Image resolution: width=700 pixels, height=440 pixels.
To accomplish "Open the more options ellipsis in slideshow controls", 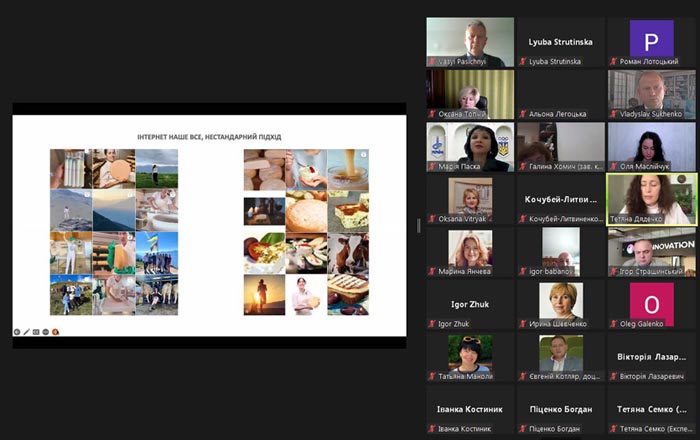I will (x=46, y=332).
